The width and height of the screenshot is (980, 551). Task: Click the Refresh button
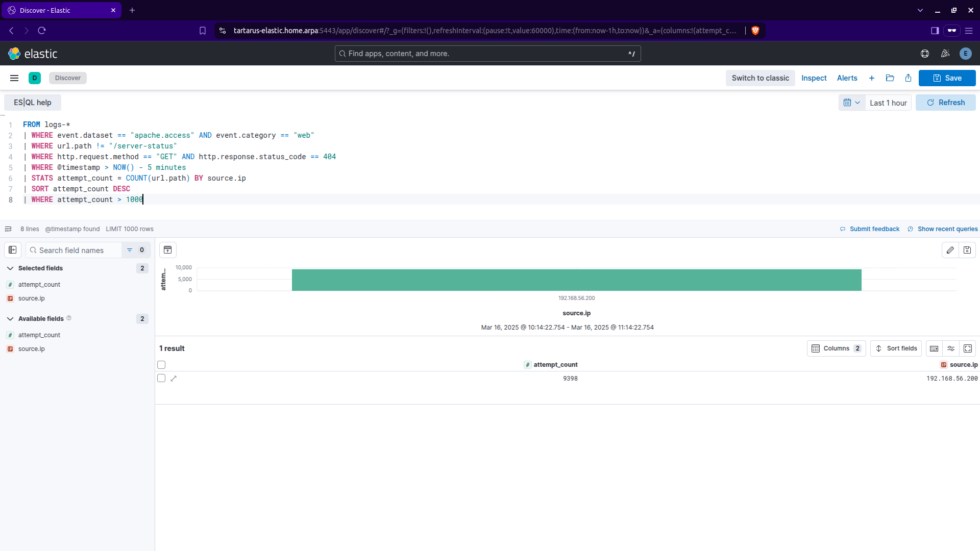945,103
